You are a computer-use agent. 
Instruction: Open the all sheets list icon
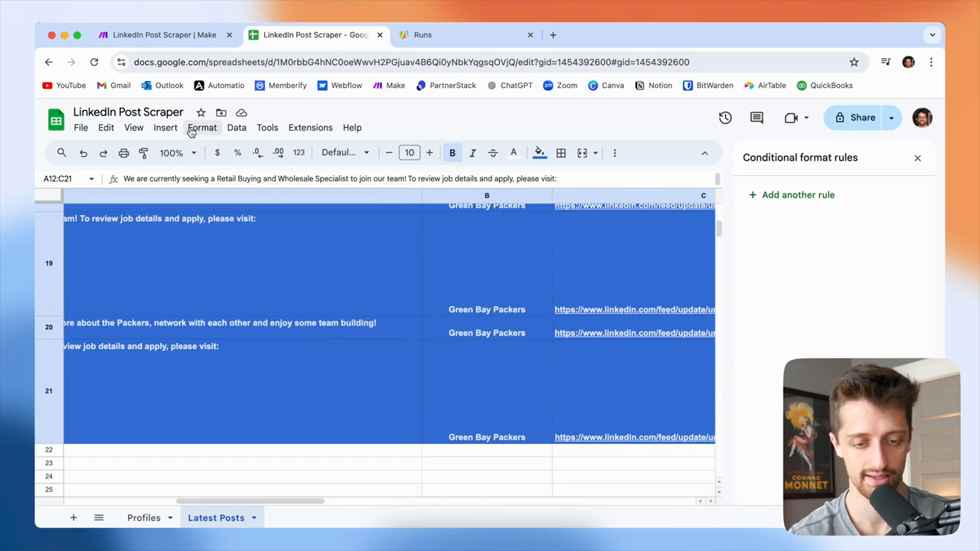[x=99, y=518]
